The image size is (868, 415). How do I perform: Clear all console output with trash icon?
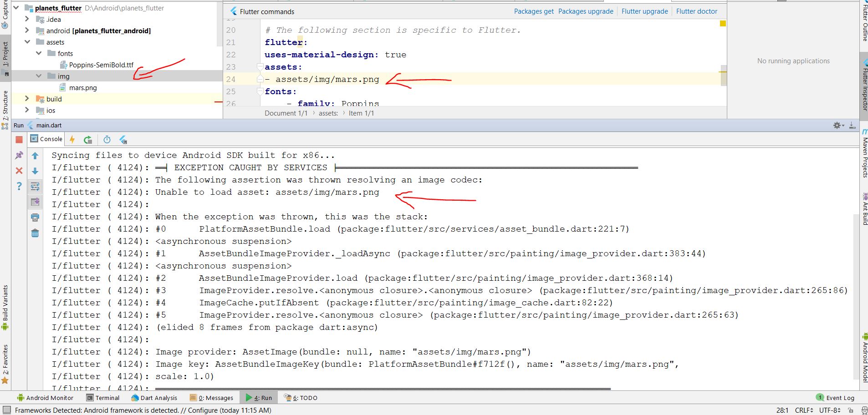[x=35, y=233]
